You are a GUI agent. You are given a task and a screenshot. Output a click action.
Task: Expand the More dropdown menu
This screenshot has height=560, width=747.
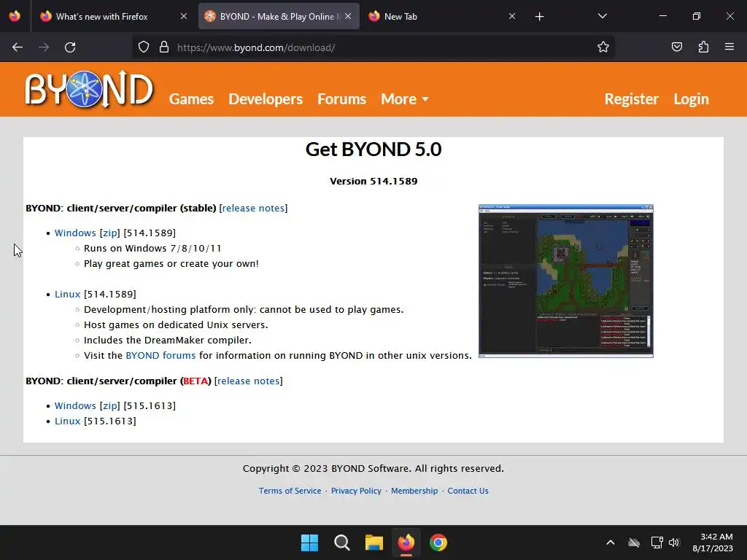pos(404,99)
